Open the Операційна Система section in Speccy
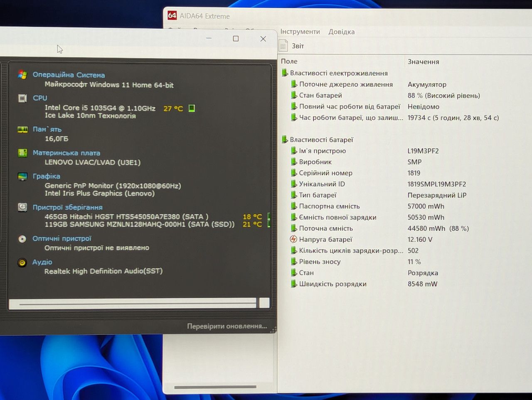 tap(69, 75)
